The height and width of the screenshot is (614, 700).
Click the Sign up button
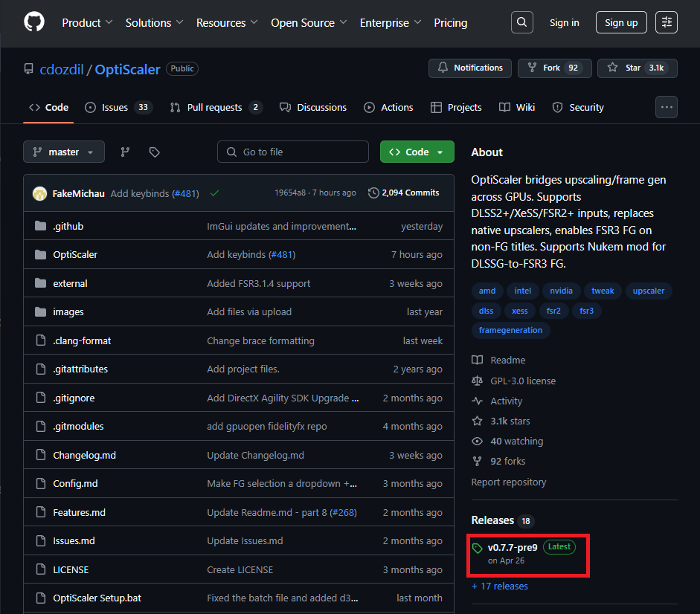click(x=621, y=22)
